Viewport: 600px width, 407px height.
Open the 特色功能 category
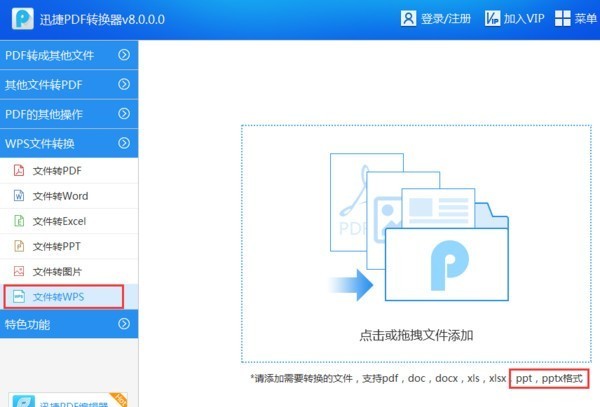coord(69,324)
